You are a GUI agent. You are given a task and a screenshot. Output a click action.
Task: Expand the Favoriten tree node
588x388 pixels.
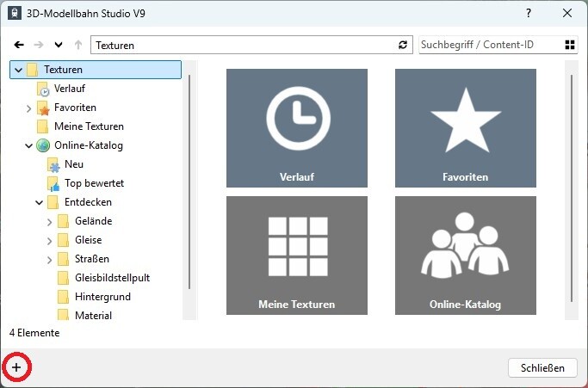pos(29,108)
